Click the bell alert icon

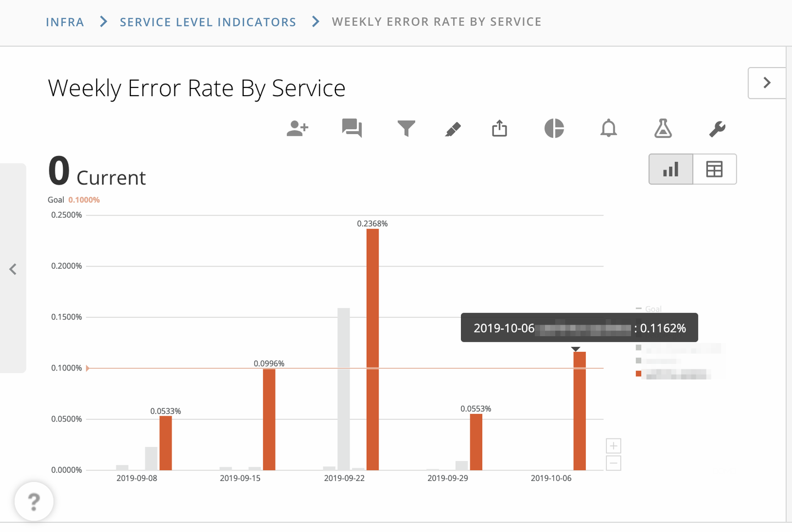(608, 129)
